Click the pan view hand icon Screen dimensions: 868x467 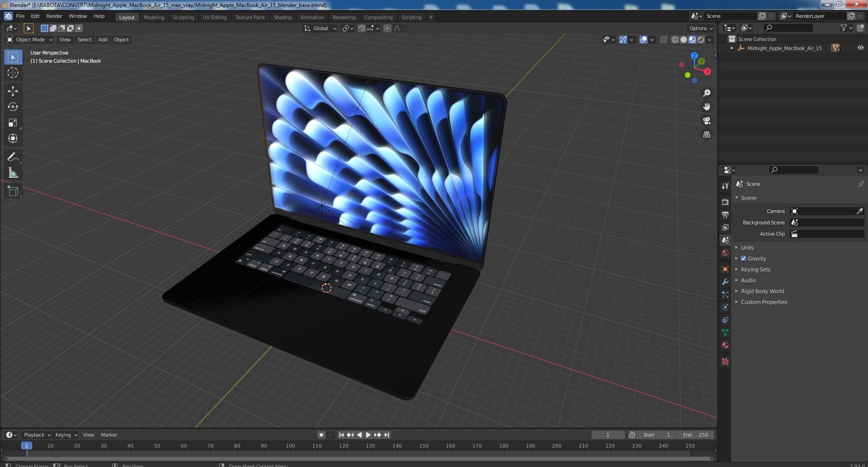point(707,107)
